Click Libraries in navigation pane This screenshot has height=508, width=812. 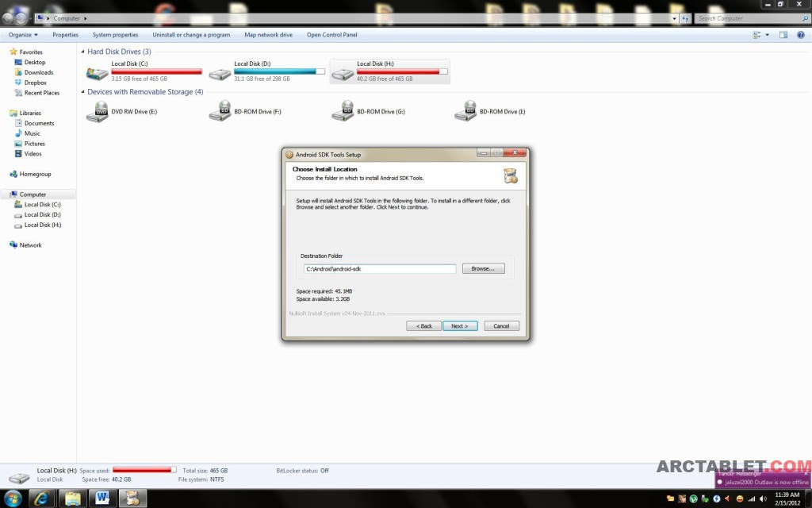[30, 113]
